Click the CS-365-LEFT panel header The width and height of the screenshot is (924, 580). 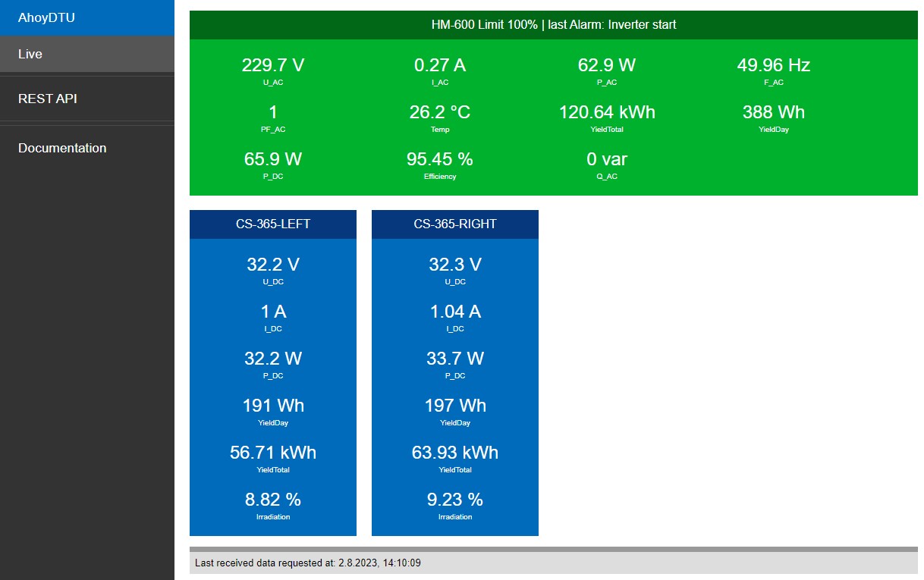click(273, 224)
